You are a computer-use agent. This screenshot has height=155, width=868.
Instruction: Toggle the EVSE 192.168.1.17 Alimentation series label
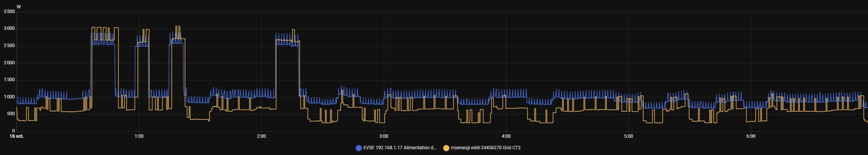[399, 148]
